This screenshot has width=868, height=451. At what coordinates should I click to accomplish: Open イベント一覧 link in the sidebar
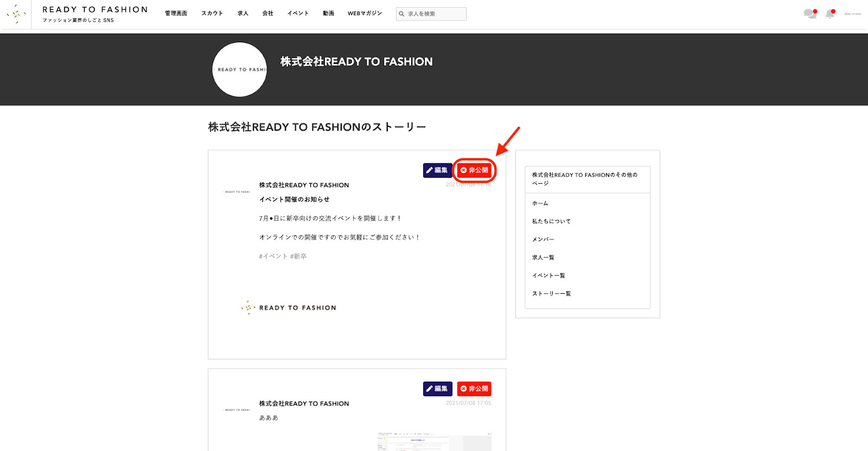(548, 275)
